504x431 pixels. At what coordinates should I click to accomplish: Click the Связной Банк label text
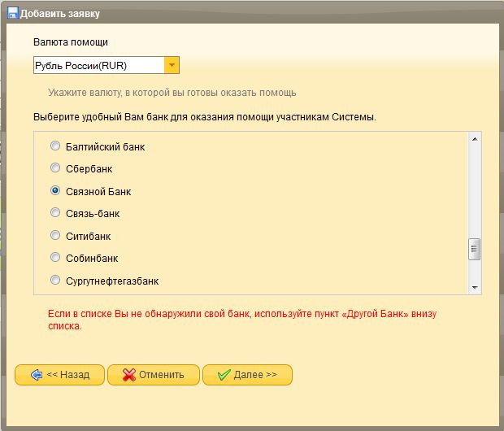[x=98, y=192]
